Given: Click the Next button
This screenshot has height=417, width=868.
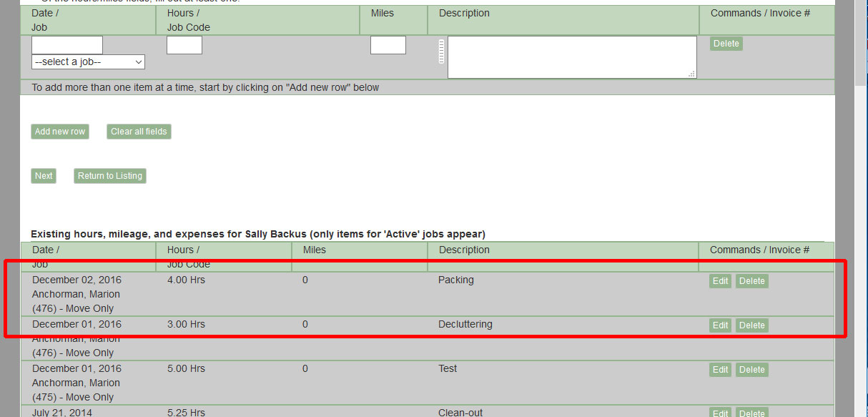Looking at the screenshot, I should pyautogui.click(x=44, y=176).
